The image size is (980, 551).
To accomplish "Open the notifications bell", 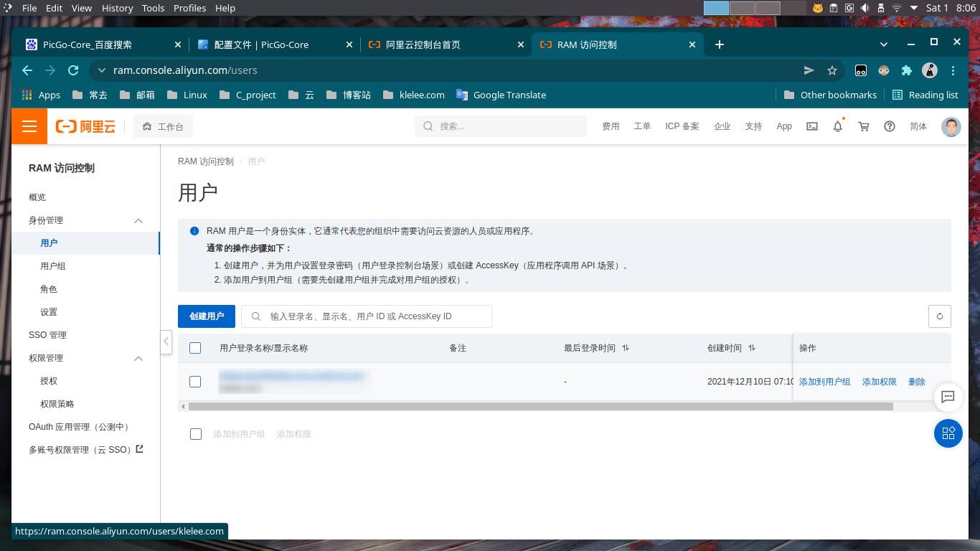I will click(837, 126).
